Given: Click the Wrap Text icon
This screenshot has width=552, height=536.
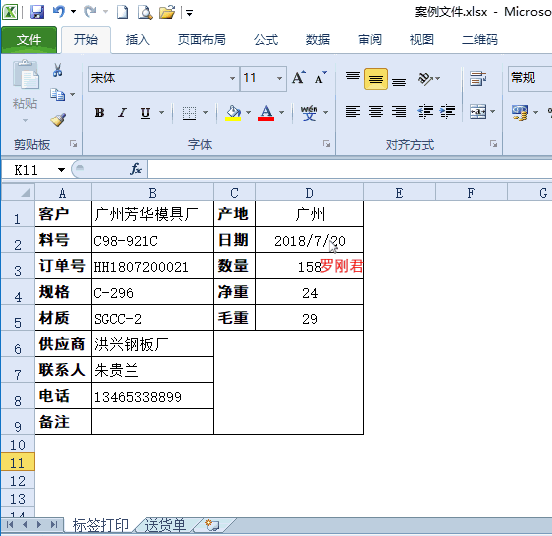Looking at the screenshot, I should coord(478,78).
